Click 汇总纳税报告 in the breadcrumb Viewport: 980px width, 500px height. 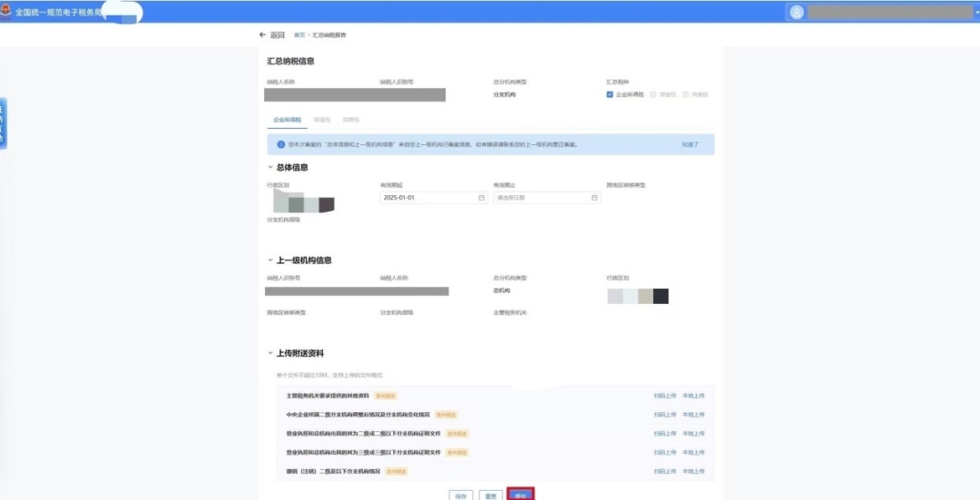coord(329,35)
